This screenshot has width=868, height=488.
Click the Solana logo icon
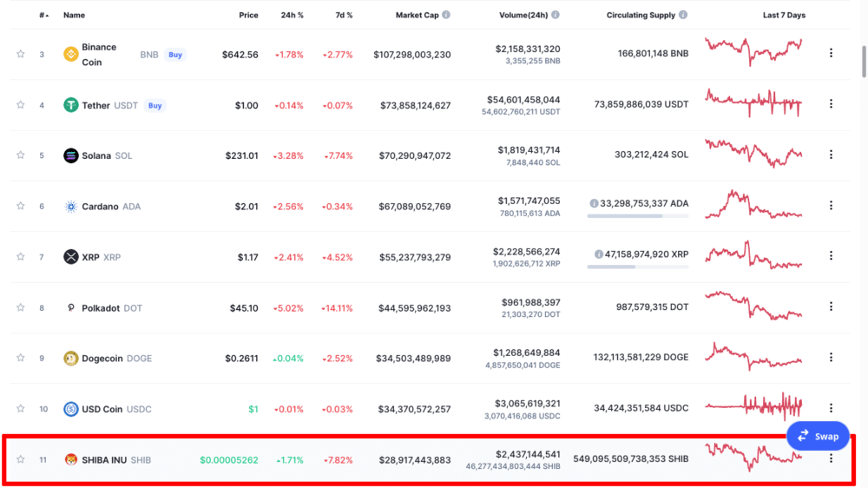(71, 156)
